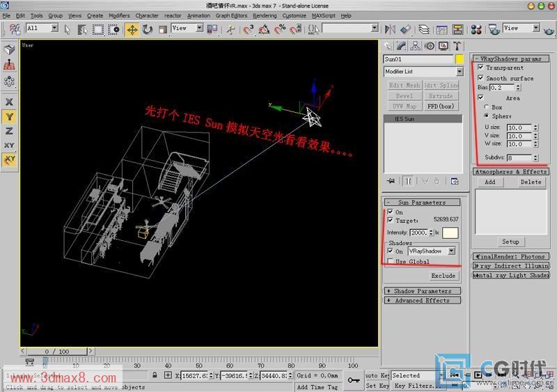
Task: Select Box area shadow type
Action: pos(486,107)
